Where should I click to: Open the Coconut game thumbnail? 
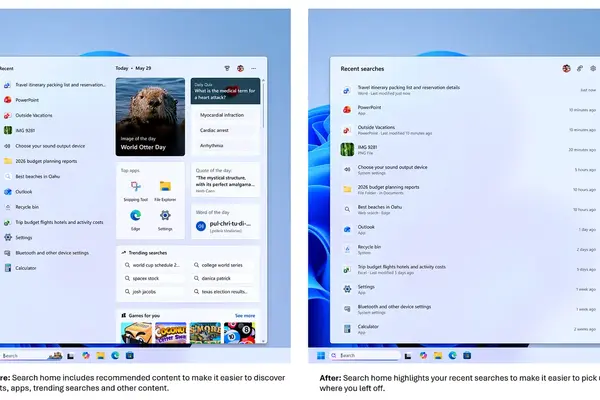pyautogui.click(x=171, y=332)
